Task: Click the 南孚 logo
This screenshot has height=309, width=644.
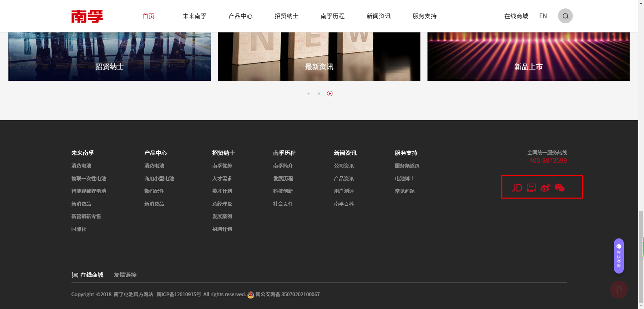Action: pos(87,16)
